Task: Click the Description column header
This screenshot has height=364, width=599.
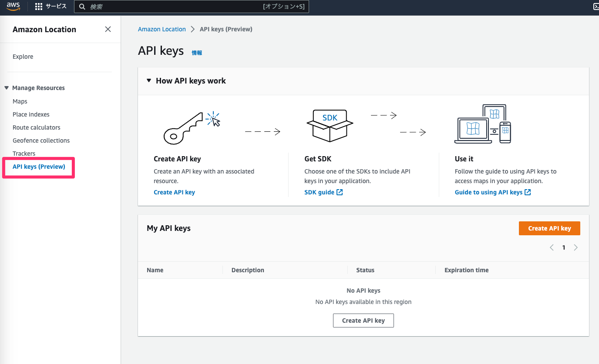Action: (x=248, y=270)
